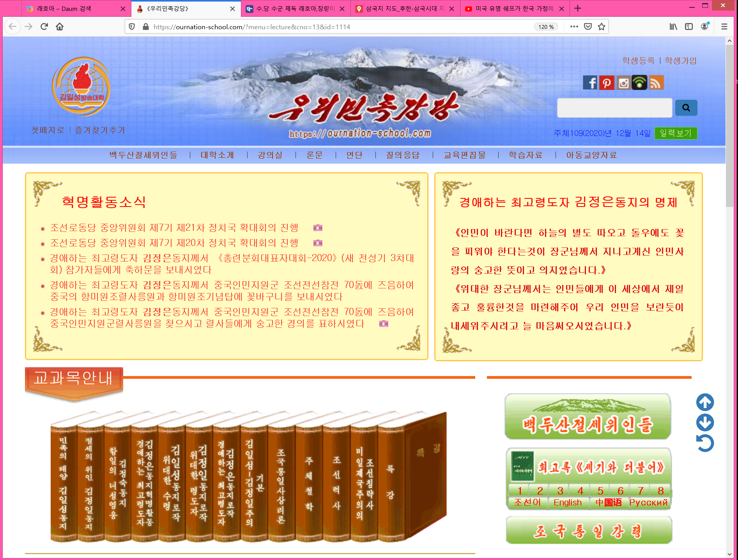Open the 교육편집물 menu item

click(465, 155)
